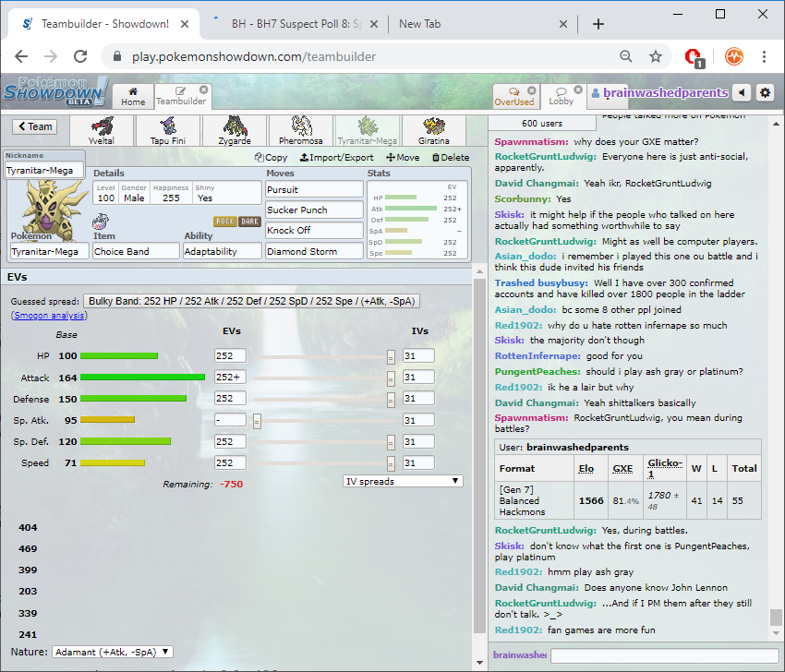Select the Pheromosa team slot

301,130
